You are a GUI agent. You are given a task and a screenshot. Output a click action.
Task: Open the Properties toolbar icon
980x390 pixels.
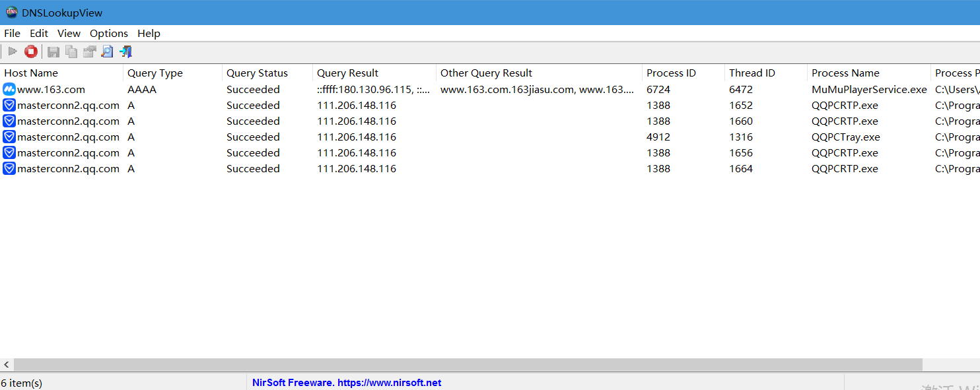(x=89, y=51)
